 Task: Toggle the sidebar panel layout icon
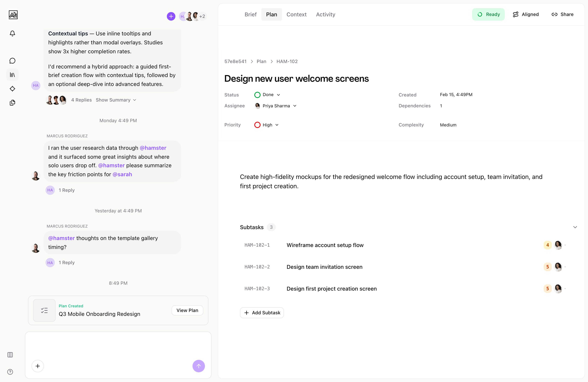click(10, 355)
